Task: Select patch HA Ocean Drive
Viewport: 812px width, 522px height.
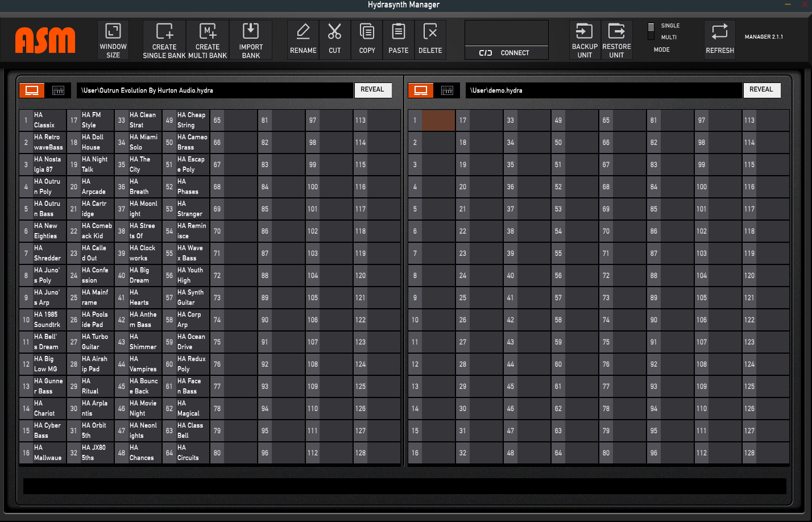Action: coord(186,342)
